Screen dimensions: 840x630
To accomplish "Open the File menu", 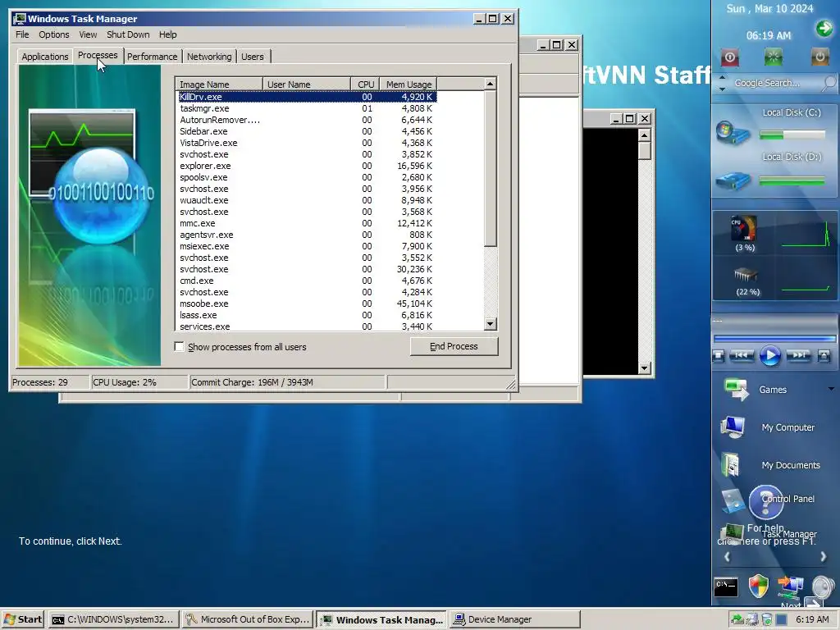I will (22, 34).
